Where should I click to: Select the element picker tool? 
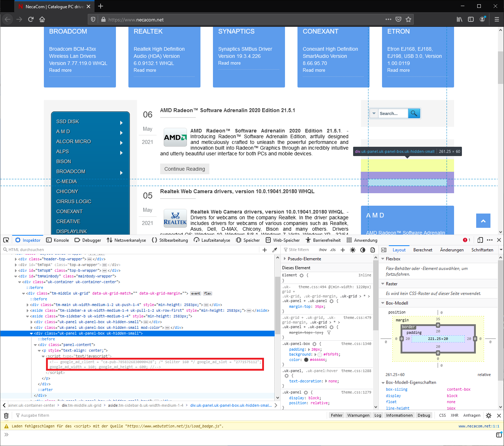(6, 240)
